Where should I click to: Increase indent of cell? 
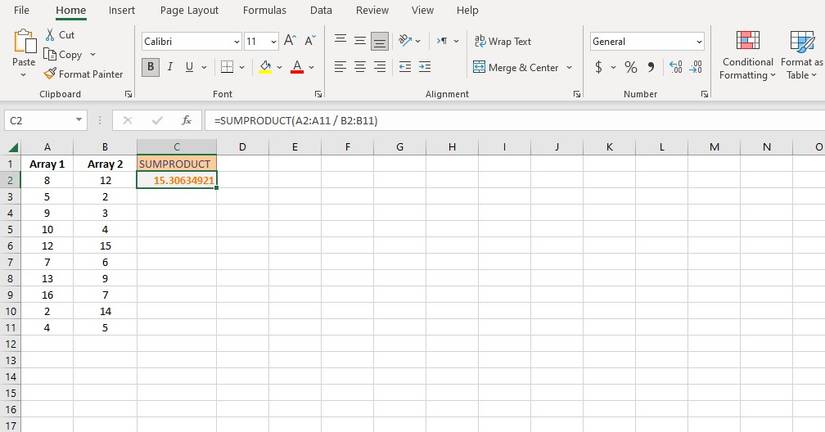click(x=425, y=67)
